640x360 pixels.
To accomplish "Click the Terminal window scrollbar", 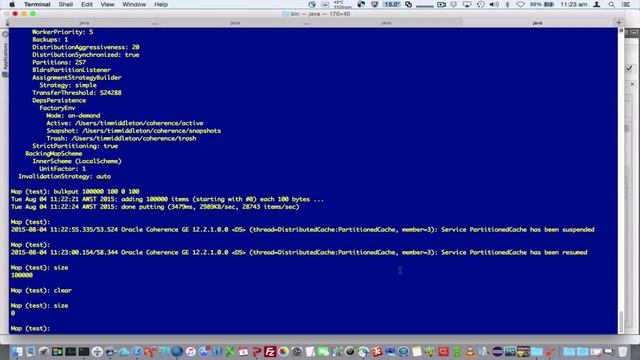I will click(621, 321).
